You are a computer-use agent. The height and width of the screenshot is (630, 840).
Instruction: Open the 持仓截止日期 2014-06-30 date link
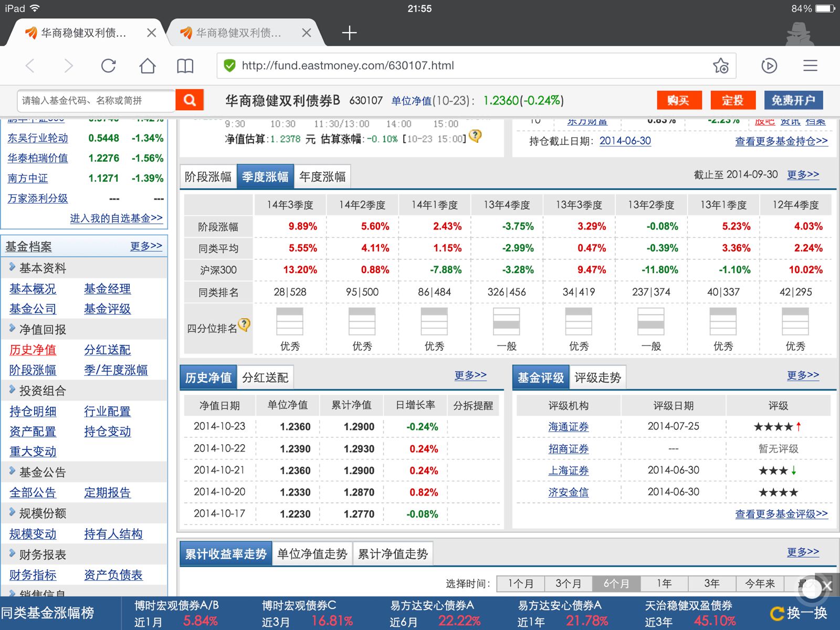(x=625, y=141)
